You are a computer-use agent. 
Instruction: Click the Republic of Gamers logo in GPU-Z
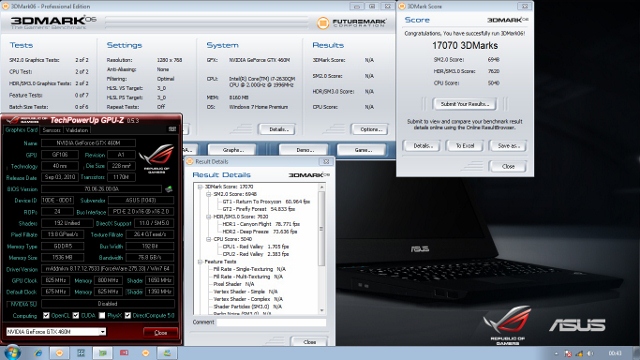pyautogui.click(x=156, y=158)
